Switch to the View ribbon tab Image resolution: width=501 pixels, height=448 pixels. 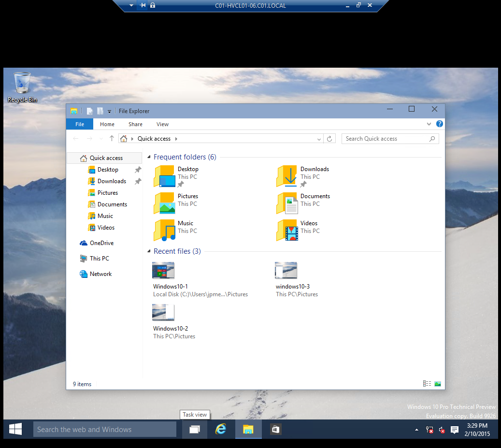tap(162, 124)
